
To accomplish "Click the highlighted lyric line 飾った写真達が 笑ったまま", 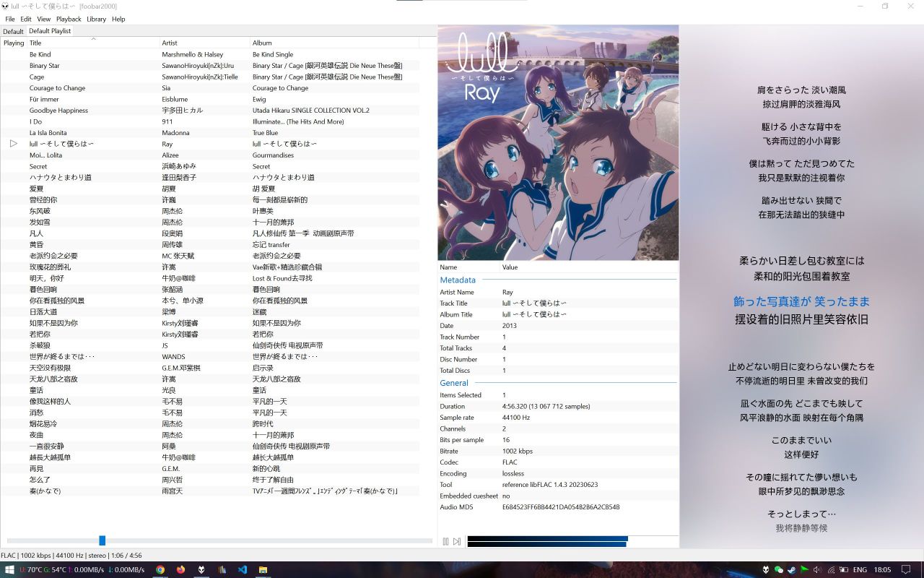I will pyautogui.click(x=801, y=301).
